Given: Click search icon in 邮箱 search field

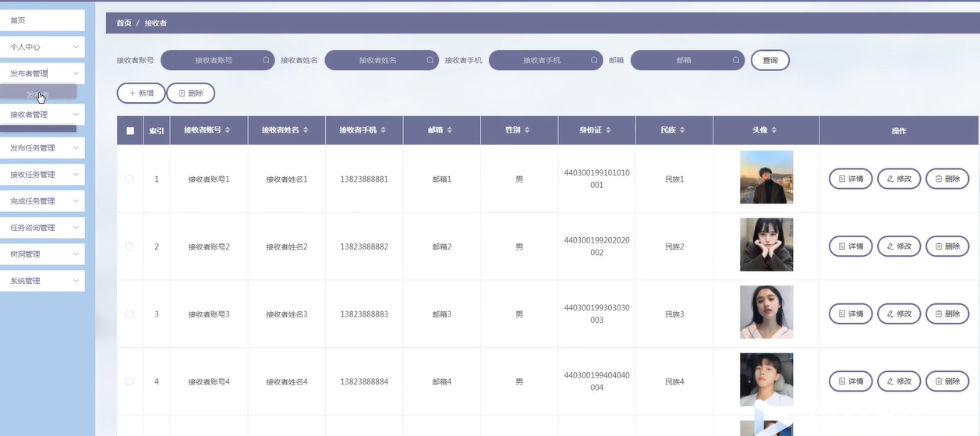Looking at the screenshot, I should point(736,60).
